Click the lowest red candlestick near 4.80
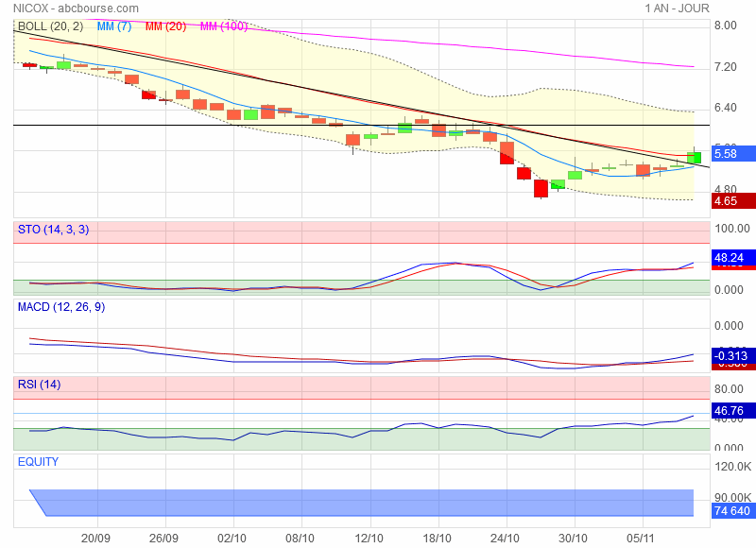This screenshot has width=756, height=548. 541,188
